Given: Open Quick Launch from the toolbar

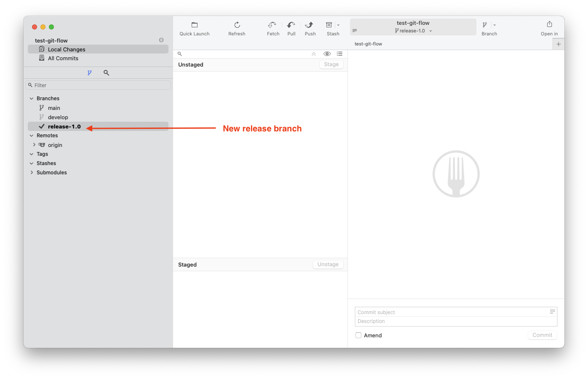Looking at the screenshot, I should [194, 25].
